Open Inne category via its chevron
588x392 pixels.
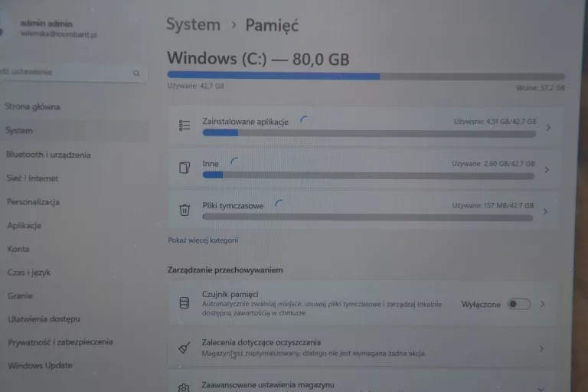pos(547,170)
